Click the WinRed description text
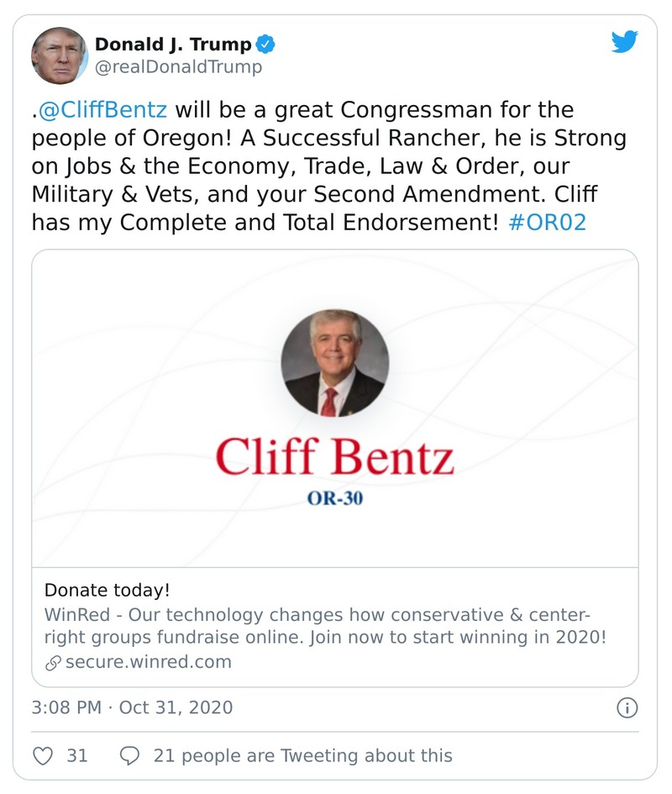Image resolution: width=672 pixels, height=794 pixels. (x=324, y=625)
